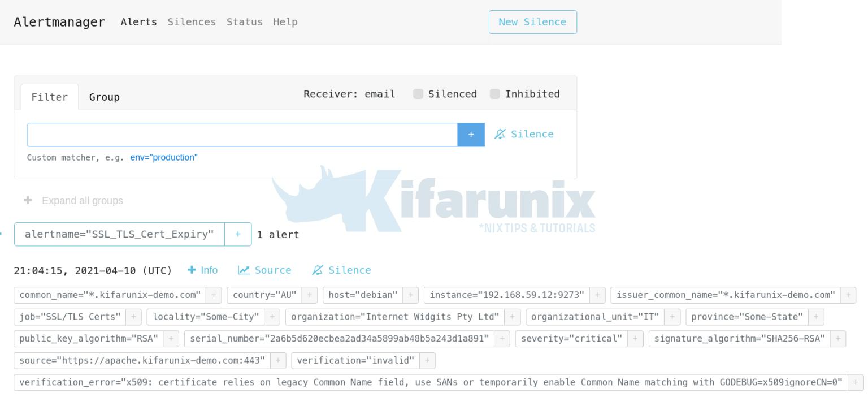This screenshot has width=868, height=397.
Task: Add country="AU" to filter via its plus
Action: coord(310,295)
